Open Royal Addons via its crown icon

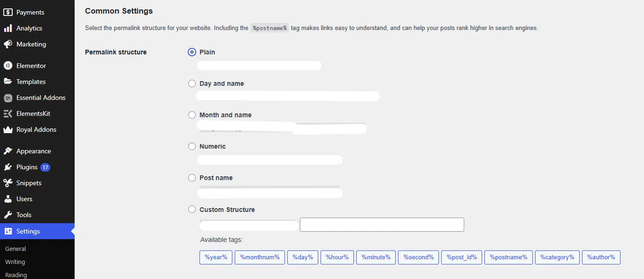tap(7, 129)
